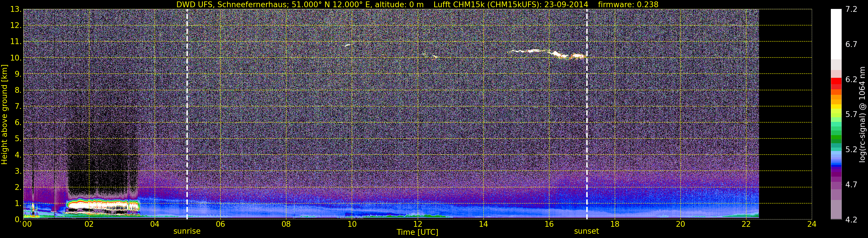Viewport: 868px width, 238px height.
Task: Click time axis tick label '16'
Action: 549,224
